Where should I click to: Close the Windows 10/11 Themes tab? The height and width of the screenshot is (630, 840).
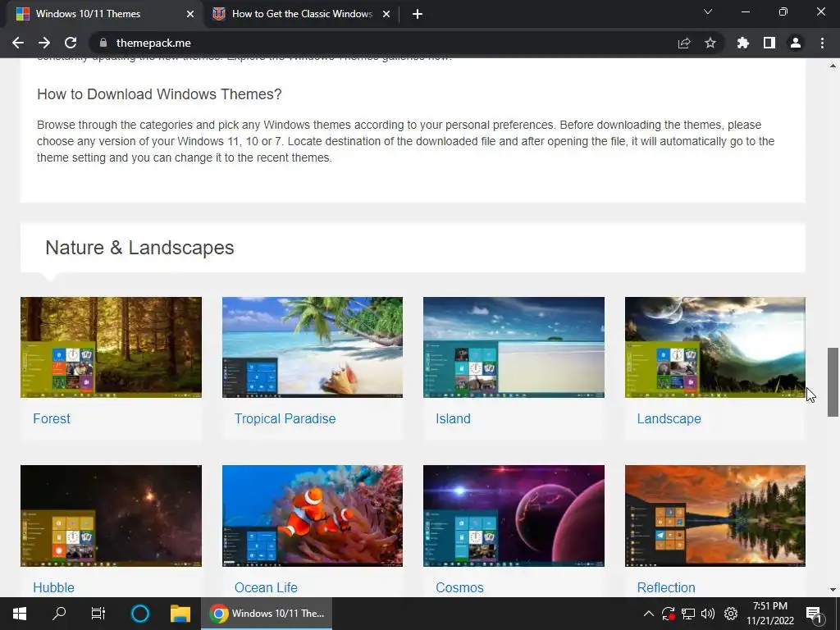(189, 14)
